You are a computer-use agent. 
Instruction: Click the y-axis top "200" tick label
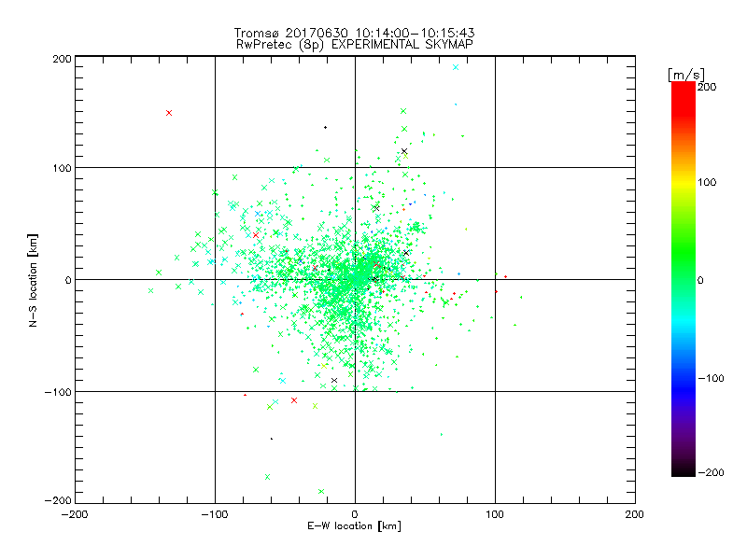62,59
